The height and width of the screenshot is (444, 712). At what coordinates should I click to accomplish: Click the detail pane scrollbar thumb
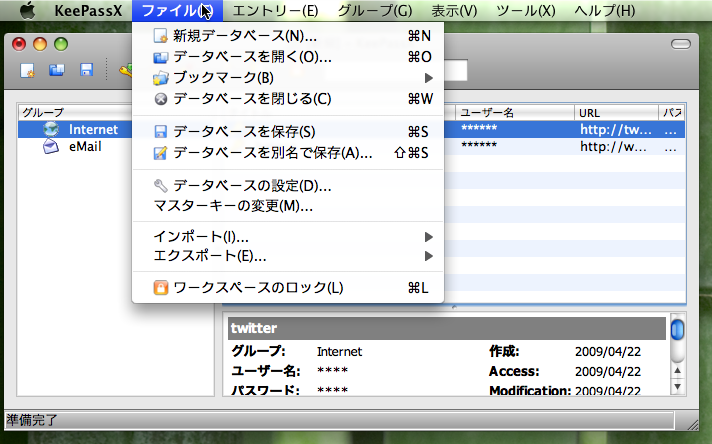click(x=677, y=330)
